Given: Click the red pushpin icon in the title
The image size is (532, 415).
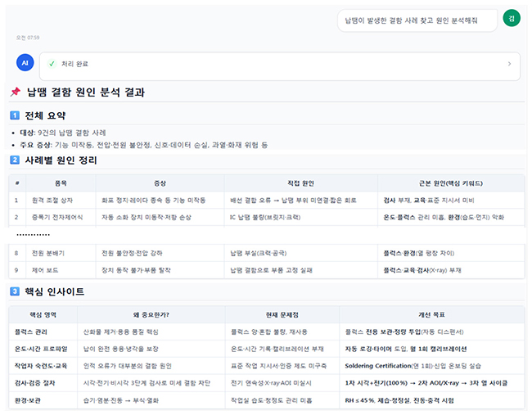Looking at the screenshot, I should point(15,92).
